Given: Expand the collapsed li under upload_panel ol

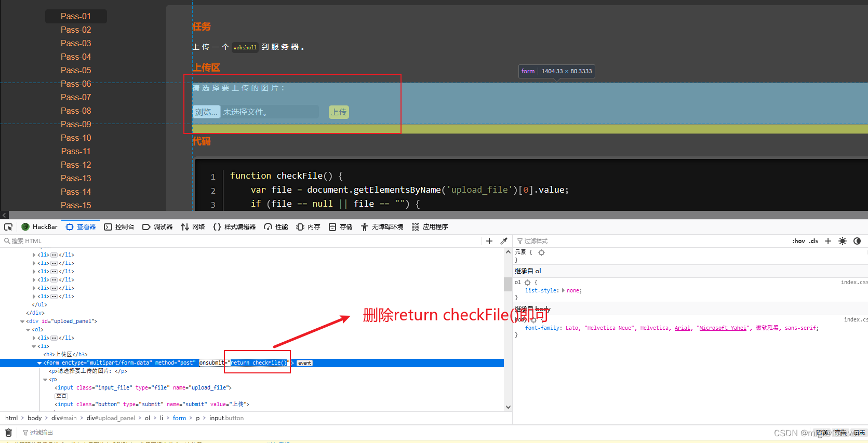Looking at the screenshot, I should click(x=34, y=338).
